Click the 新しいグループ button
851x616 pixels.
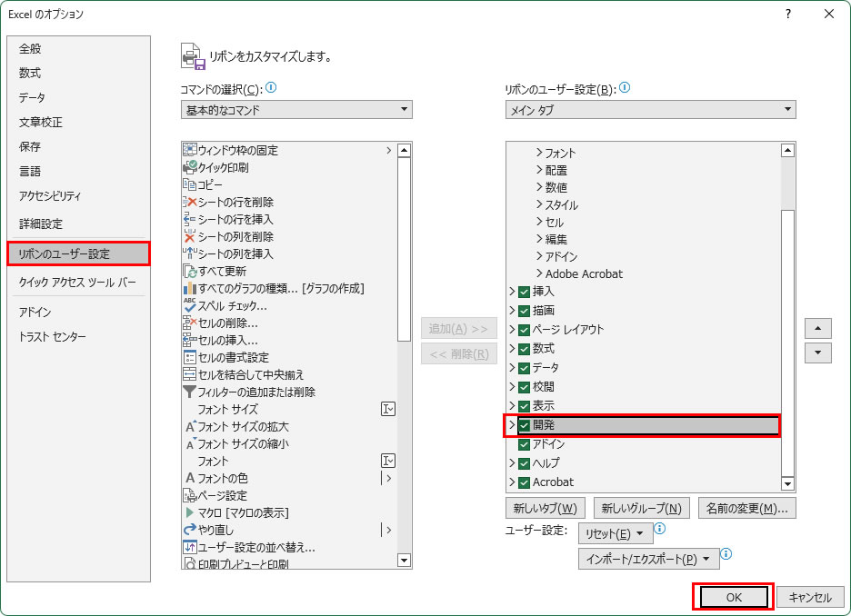tap(642, 508)
